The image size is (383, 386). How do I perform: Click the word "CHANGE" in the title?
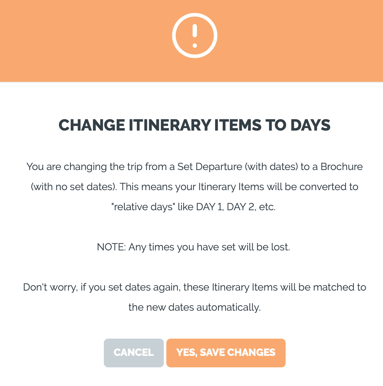click(x=92, y=125)
